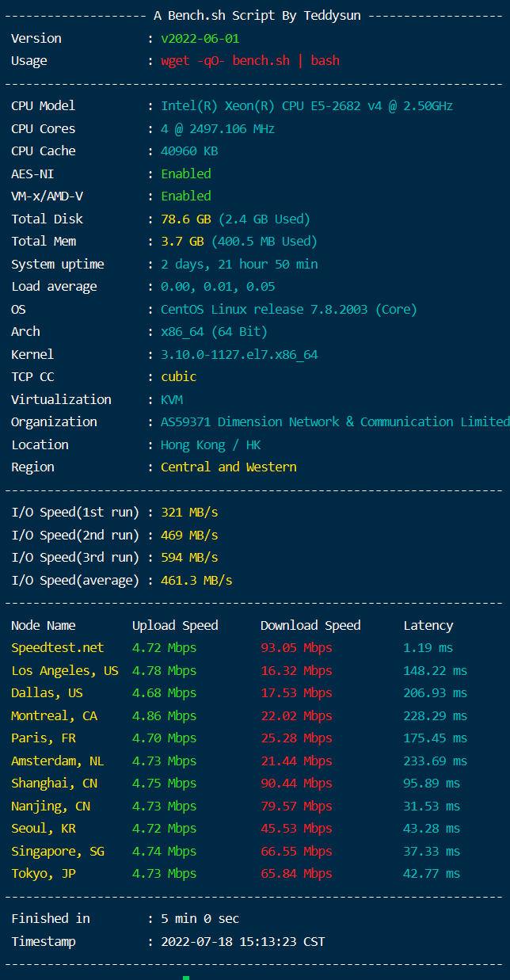Click the Nanjing latency 31.53 ms
This screenshot has width=510, height=980.
tap(432, 806)
